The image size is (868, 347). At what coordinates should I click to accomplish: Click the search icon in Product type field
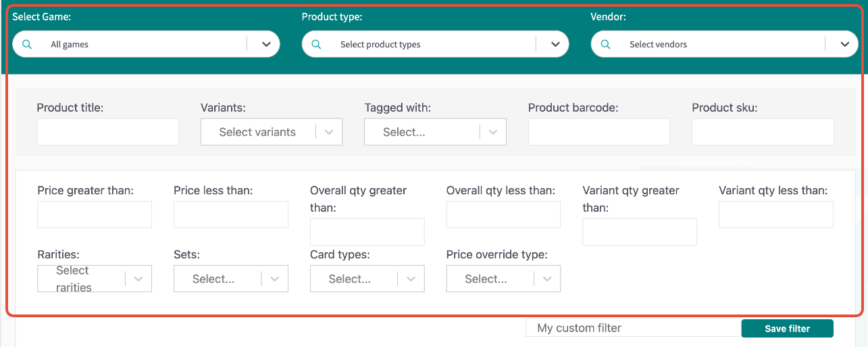316,44
